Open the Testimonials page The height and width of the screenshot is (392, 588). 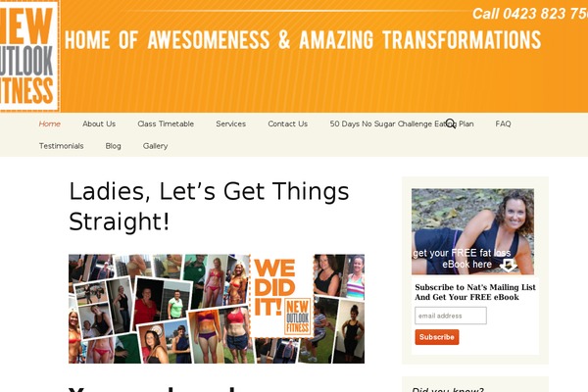pos(61,146)
